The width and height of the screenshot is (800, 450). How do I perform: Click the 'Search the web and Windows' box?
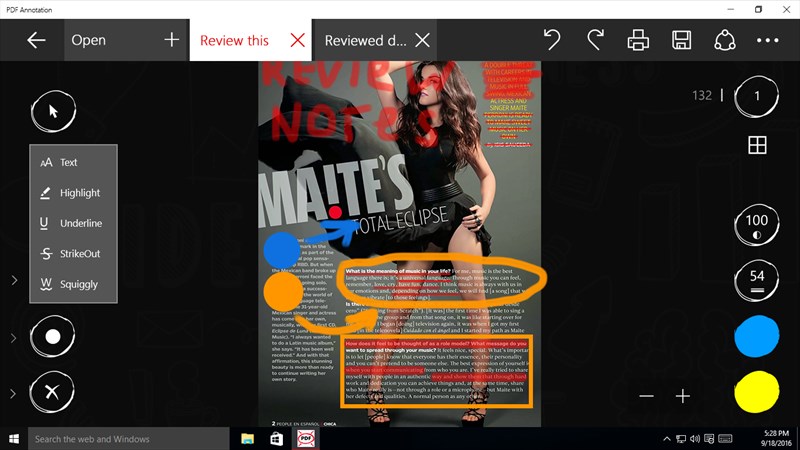click(x=129, y=439)
